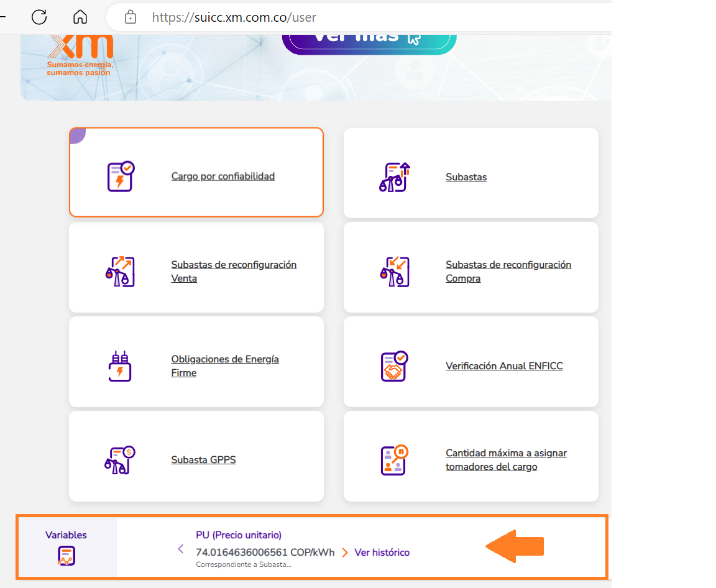Open the Subastas link

pyautogui.click(x=466, y=177)
